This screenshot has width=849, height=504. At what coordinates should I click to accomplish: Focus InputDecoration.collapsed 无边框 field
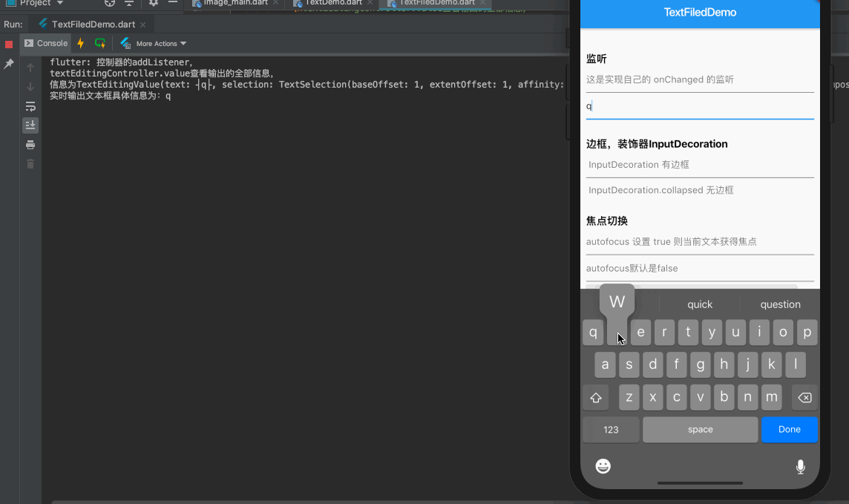[x=700, y=191]
